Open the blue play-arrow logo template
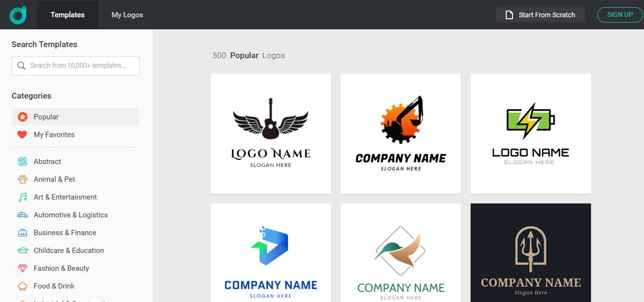644x302 pixels. click(271, 252)
